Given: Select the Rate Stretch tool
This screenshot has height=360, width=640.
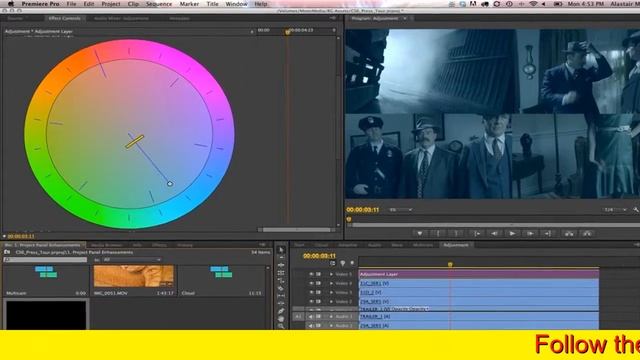Looking at the screenshot, I should (281, 281).
